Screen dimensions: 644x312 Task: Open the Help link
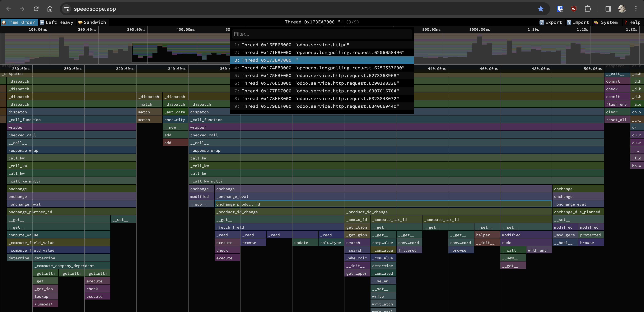click(632, 22)
